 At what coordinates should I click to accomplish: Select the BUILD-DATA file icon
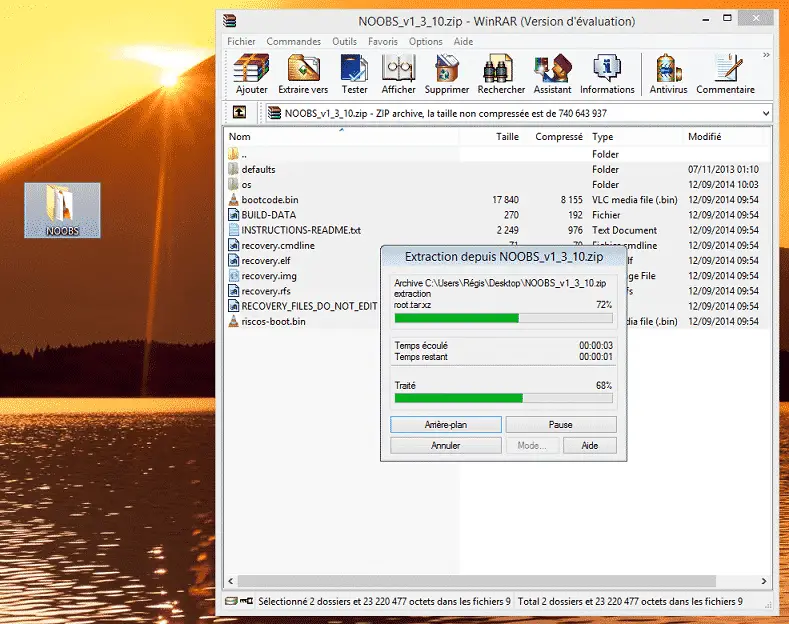tap(233, 215)
